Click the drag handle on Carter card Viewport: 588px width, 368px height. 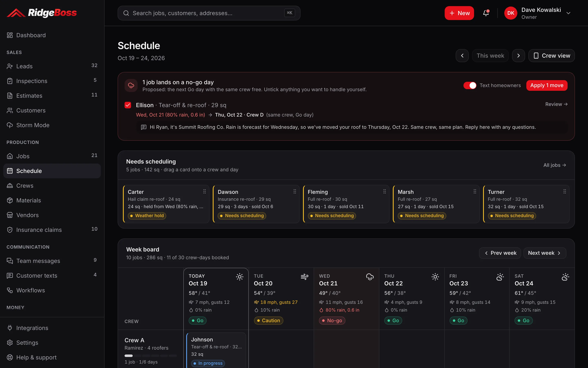[x=205, y=192]
